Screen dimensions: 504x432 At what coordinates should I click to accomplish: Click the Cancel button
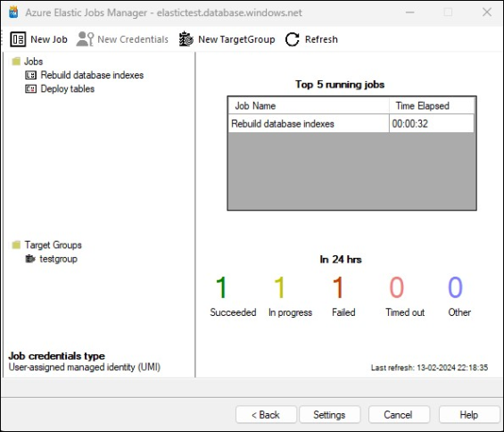[x=399, y=415]
